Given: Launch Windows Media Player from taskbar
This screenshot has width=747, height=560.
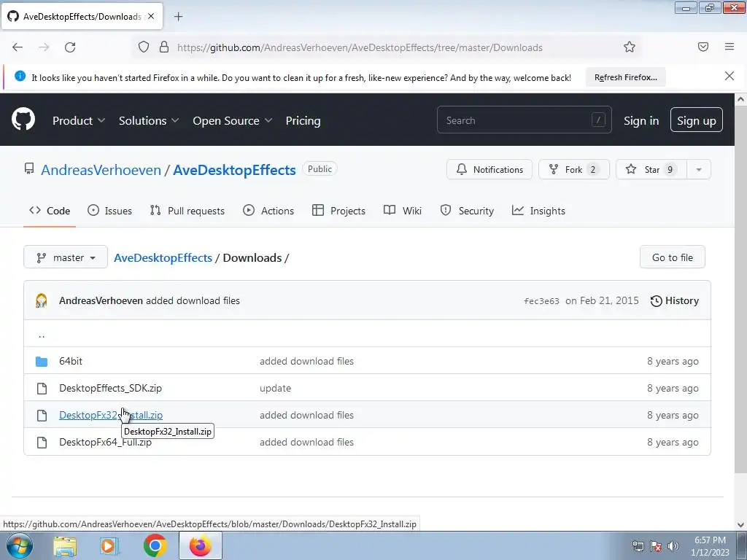Looking at the screenshot, I should coord(109,546).
